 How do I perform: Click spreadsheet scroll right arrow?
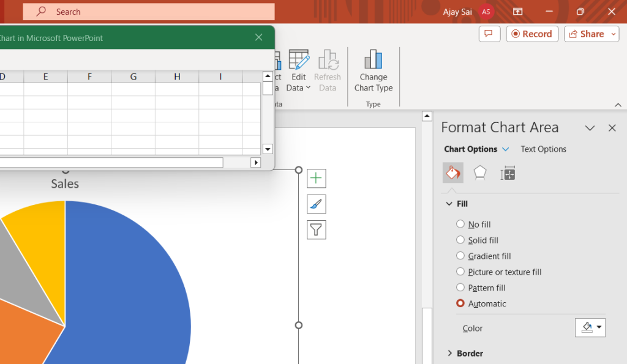click(x=256, y=162)
